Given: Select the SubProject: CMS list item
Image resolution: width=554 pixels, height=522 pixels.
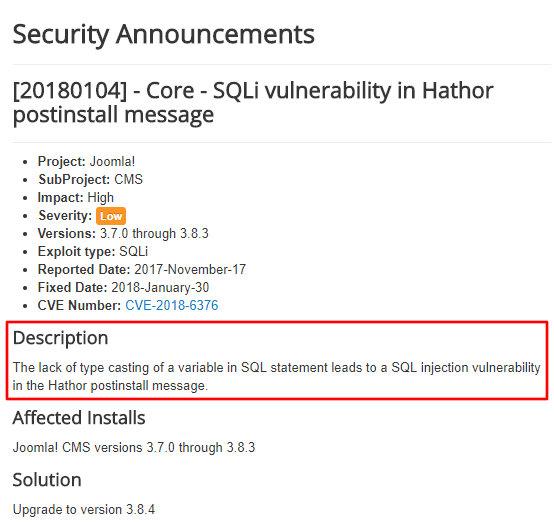Looking at the screenshot, I should (90, 180).
